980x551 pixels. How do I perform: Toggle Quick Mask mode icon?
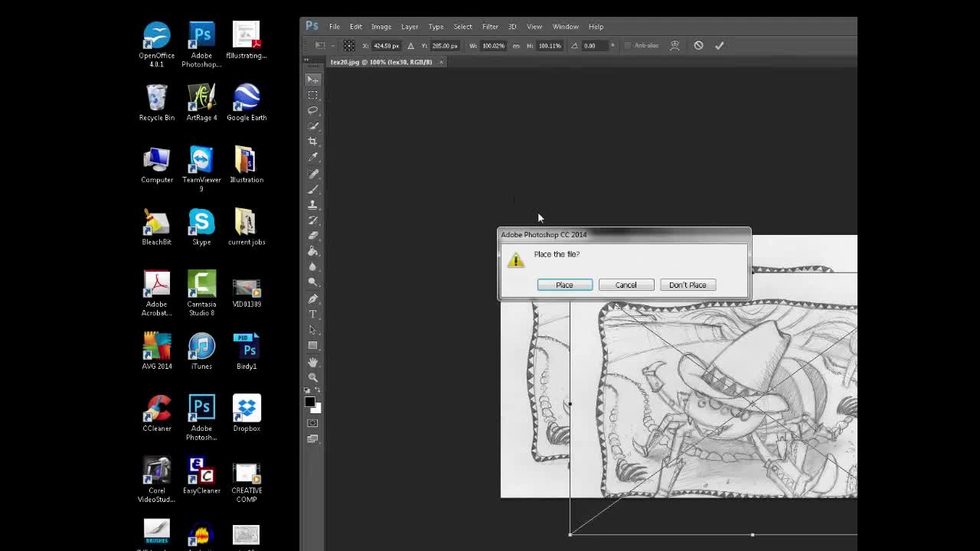pos(312,422)
